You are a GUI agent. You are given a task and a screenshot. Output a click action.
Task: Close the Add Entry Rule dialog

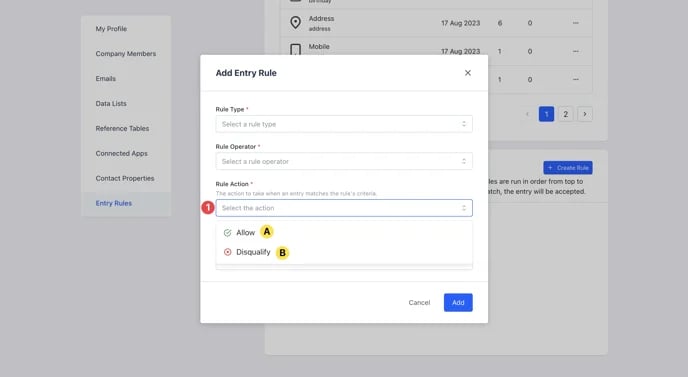[468, 73]
